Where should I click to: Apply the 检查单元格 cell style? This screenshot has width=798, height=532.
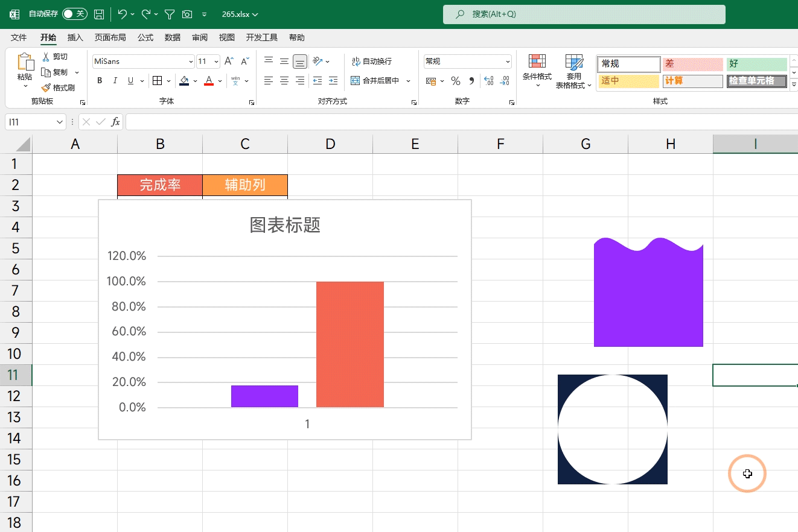pos(757,81)
